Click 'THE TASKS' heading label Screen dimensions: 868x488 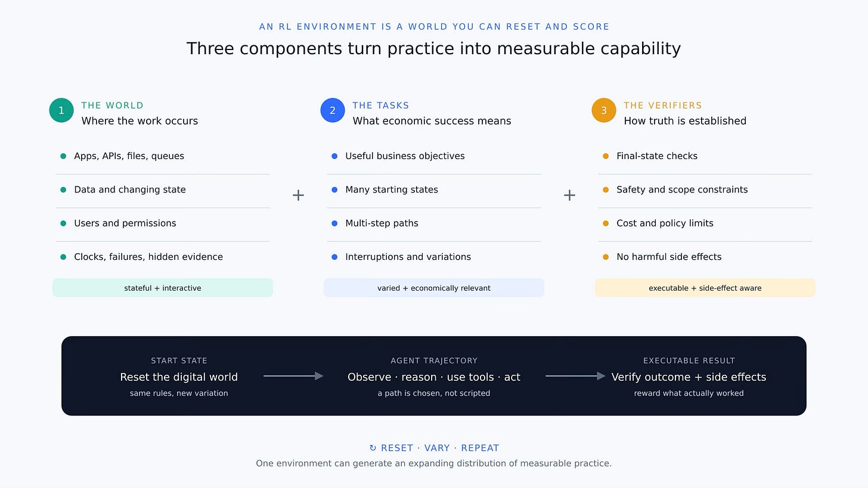[381, 105]
